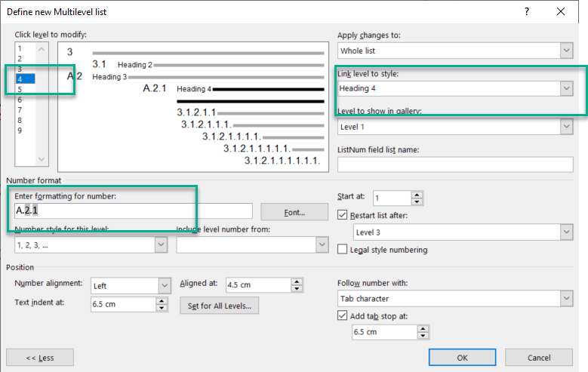Screen dimensions: 588x372
Task: Confirm with the OK button
Action: pos(463,358)
